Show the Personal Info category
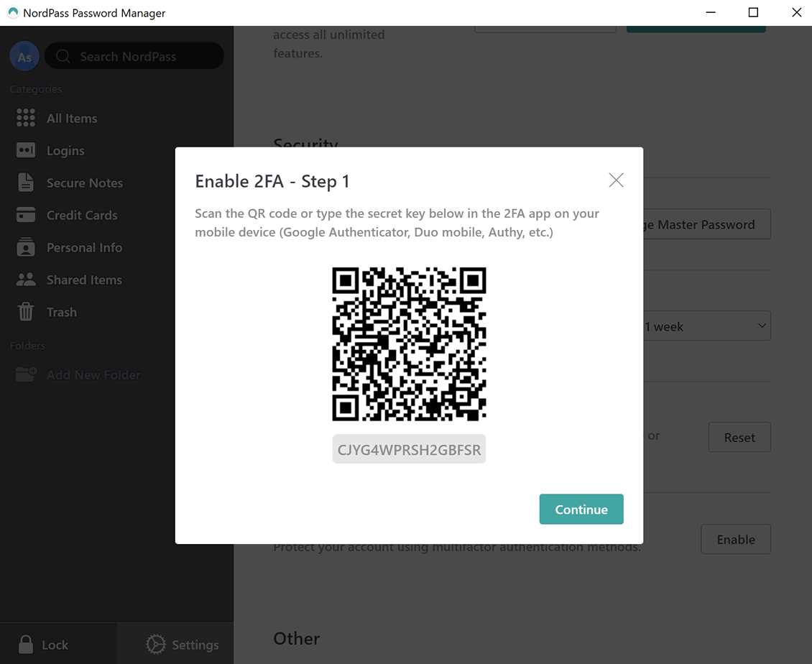The width and height of the screenshot is (812, 664). click(x=84, y=248)
